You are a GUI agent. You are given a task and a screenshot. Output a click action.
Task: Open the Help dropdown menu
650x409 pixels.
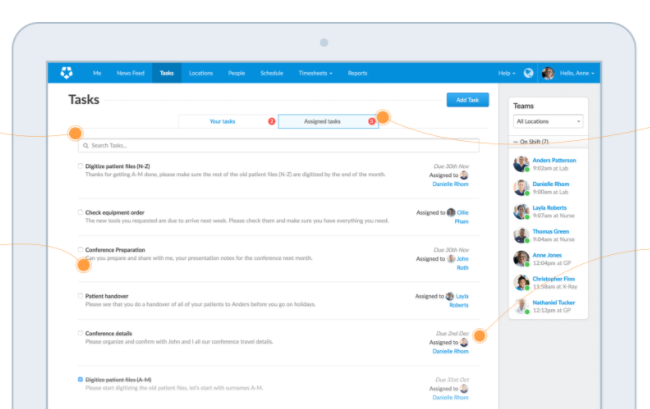click(507, 73)
